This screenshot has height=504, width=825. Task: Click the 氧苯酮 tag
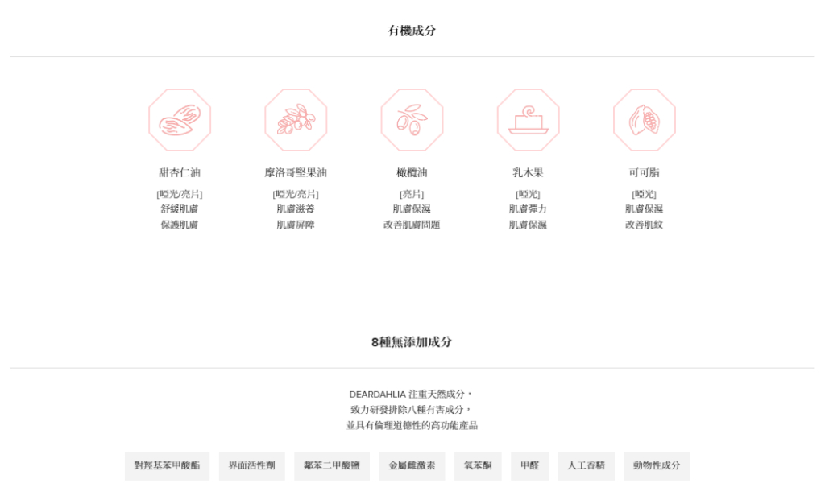tap(478, 465)
